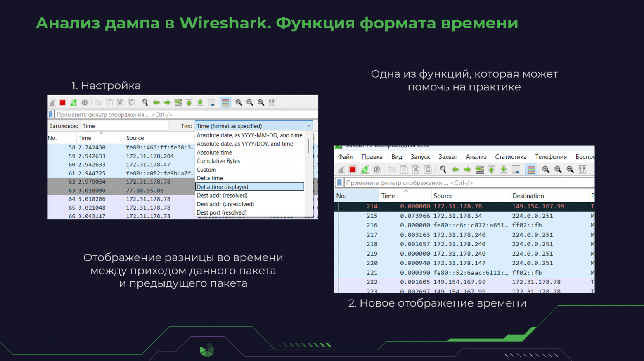Open the Правка menu
644x361 pixels.
(x=372, y=157)
